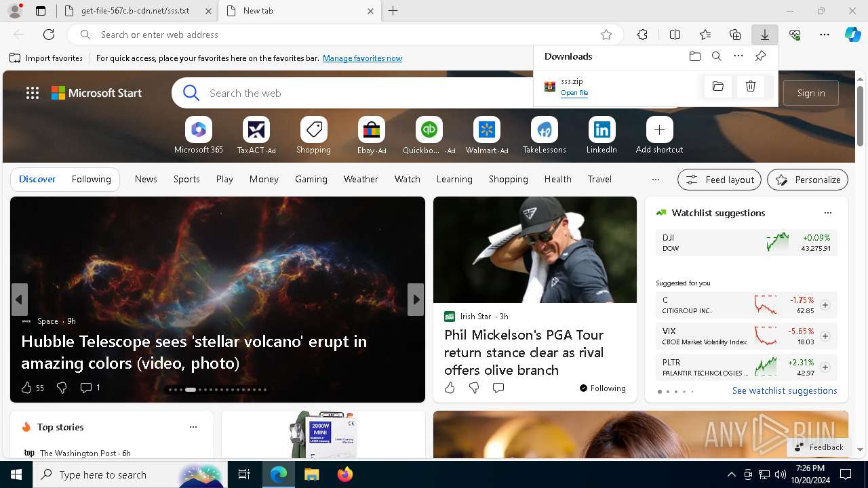Open the TakeLessons shortcut
This screenshot has height=488, width=868.
tap(544, 136)
